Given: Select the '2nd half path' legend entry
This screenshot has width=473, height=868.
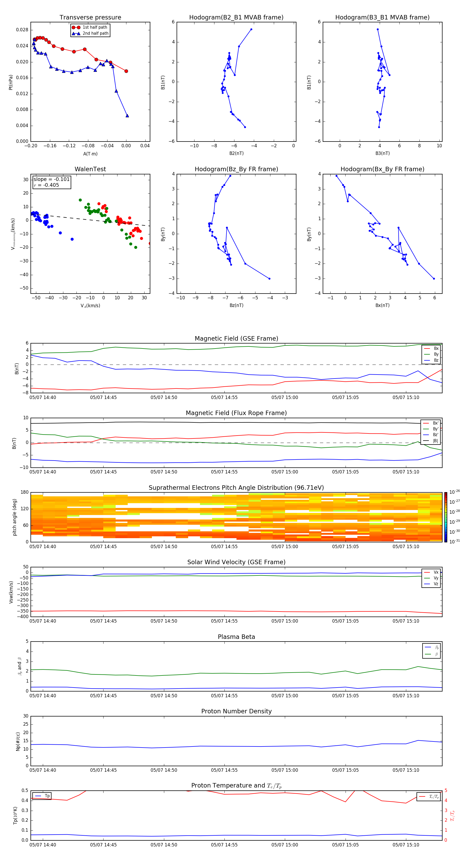Looking at the screenshot, I should pyautogui.click(x=90, y=33).
